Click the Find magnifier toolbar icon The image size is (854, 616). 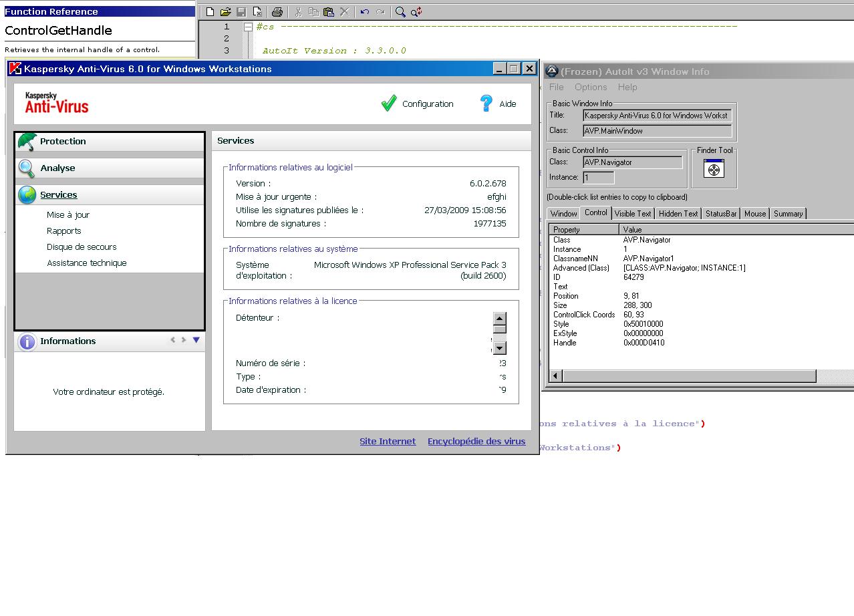coord(400,12)
